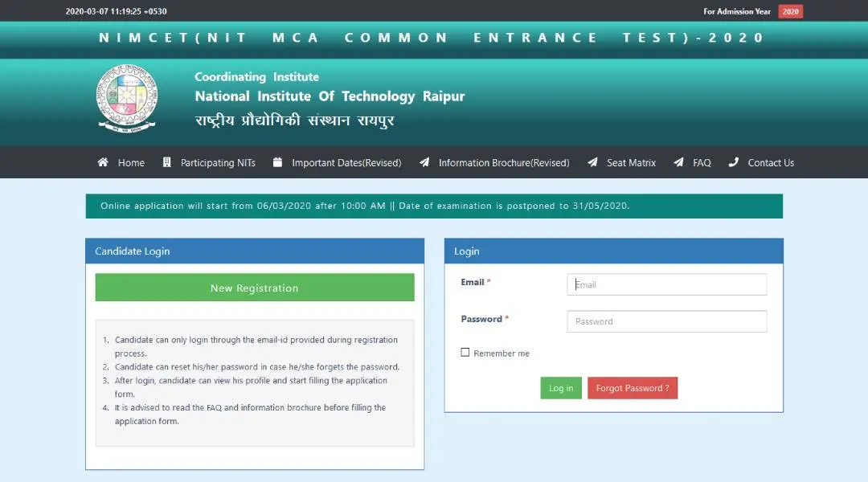868x482 pixels.
Task: Click the phone icon beside Contact Us
Action: (733, 162)
